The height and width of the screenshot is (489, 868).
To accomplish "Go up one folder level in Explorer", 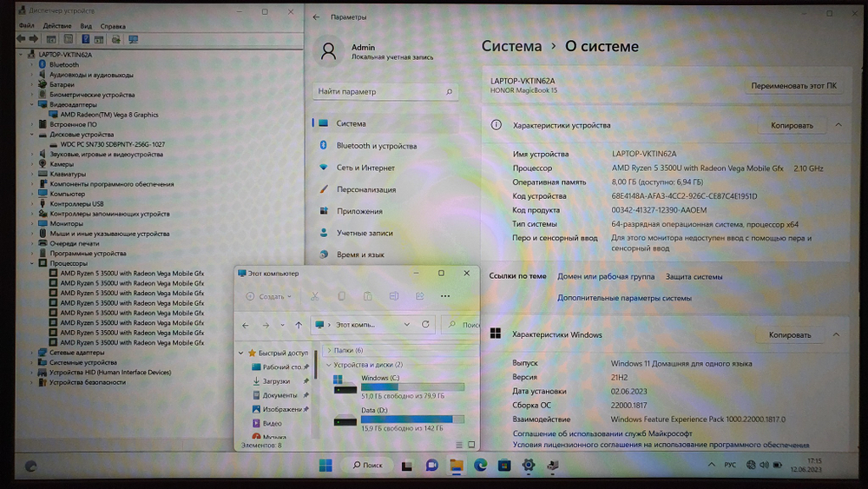I will 299,325.
